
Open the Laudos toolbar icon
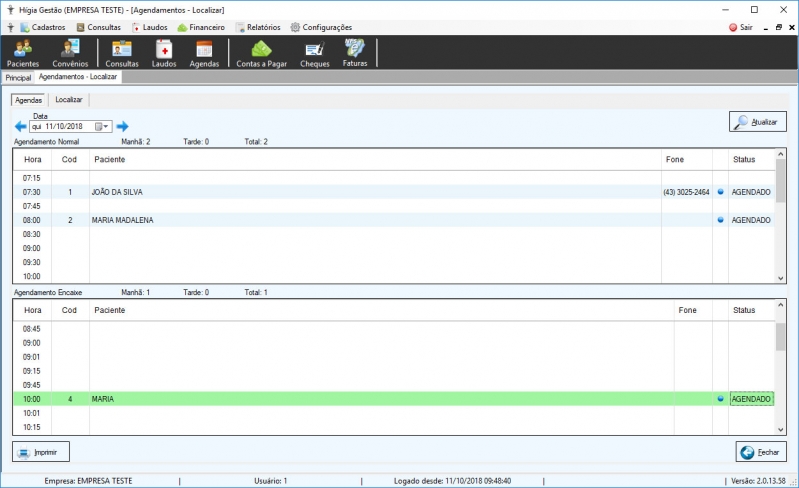164,53
